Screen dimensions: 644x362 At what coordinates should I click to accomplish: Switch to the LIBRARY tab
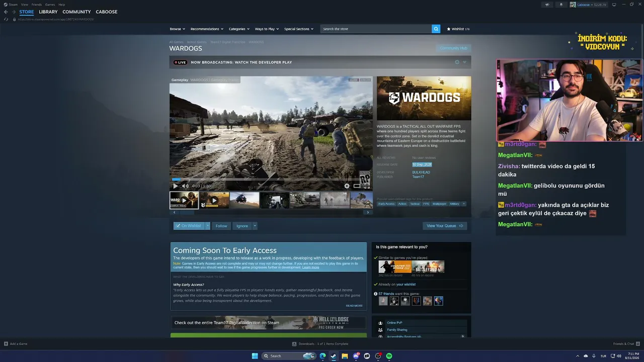click(48, 12)
